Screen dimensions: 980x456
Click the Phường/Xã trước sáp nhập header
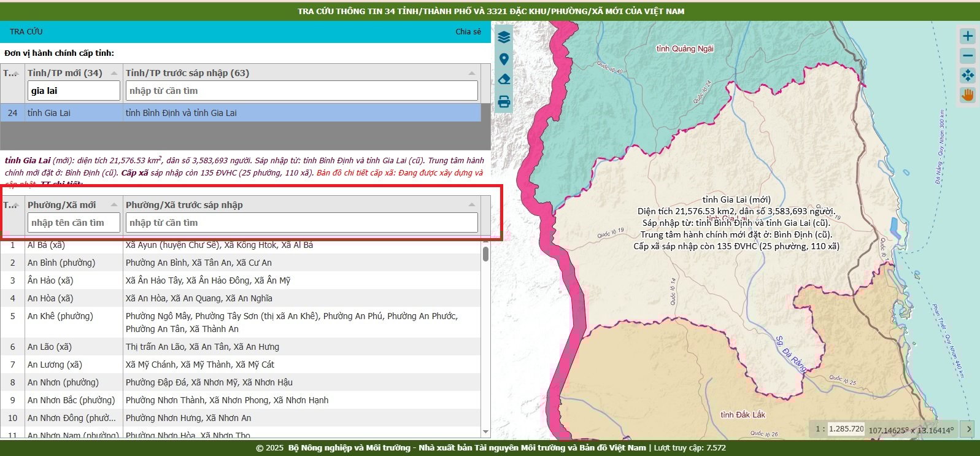[184, 205]
